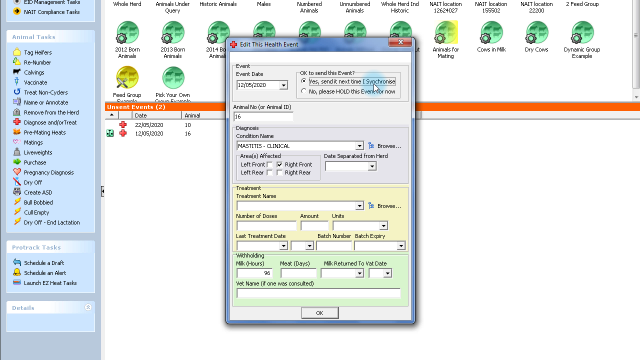This screenshot has height=360, width=640.
Task: Click the Number of Doses field
Action: point(267,226)
